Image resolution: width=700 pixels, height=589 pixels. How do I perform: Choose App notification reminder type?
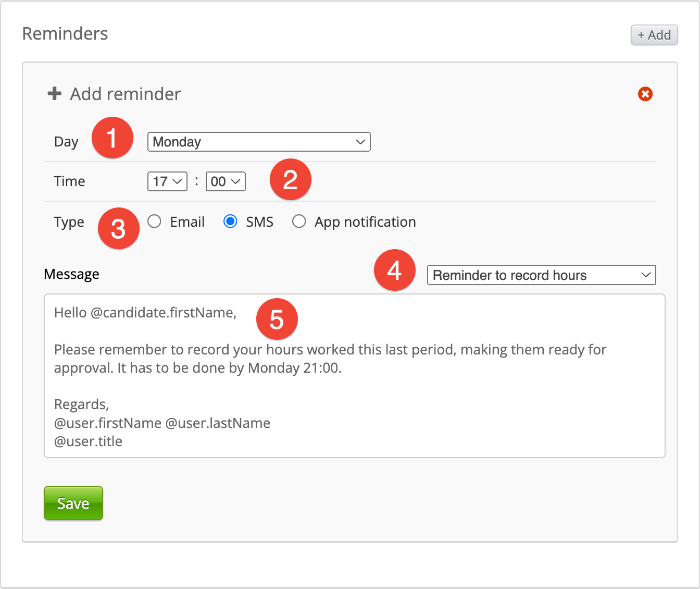pyautogui.click(x=299, y=222)
